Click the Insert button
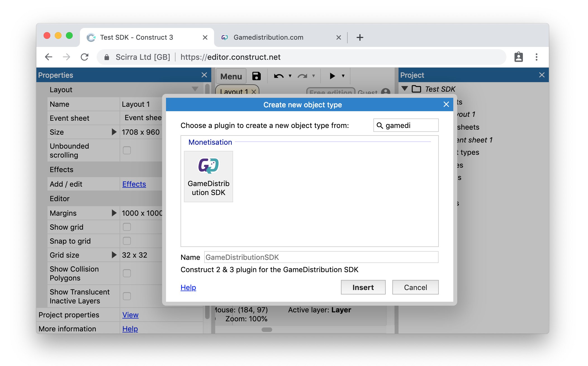 pos(363,287)
